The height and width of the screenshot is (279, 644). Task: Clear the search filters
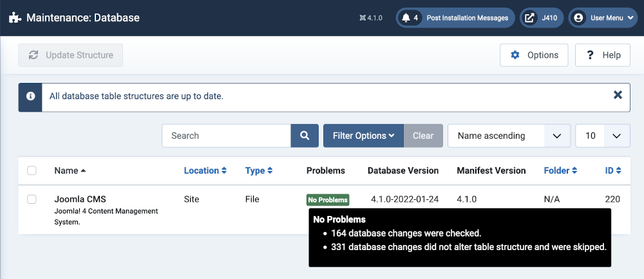click(423, 136)
